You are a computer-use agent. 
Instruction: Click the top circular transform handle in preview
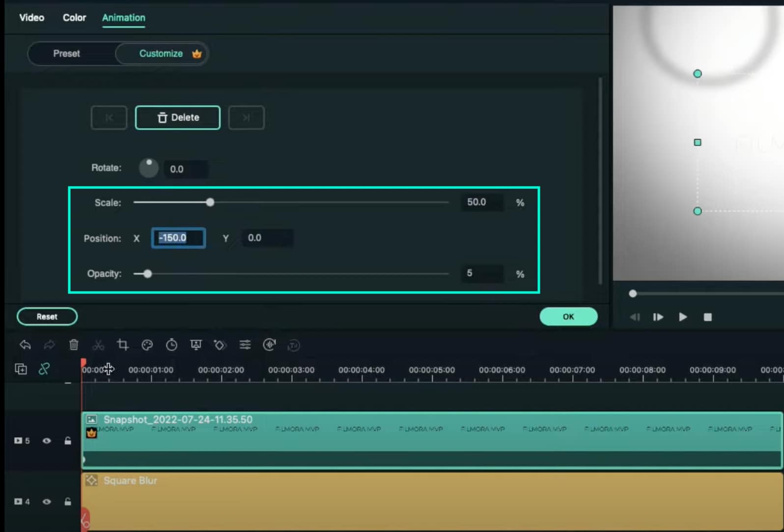pyautogui.click(x=698, y=74)
